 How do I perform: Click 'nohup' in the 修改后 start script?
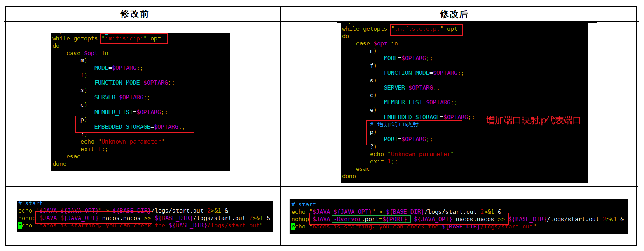click(300, 219)
